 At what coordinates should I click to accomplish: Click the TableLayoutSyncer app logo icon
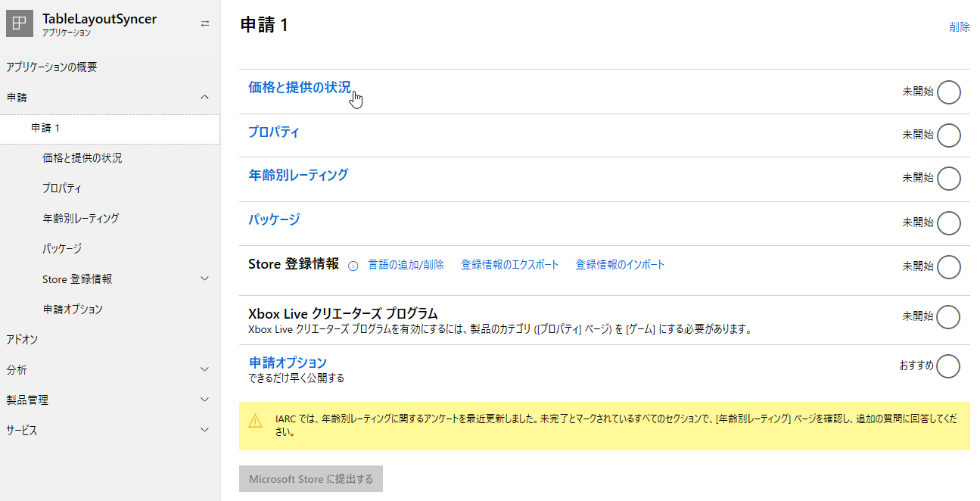20,23
